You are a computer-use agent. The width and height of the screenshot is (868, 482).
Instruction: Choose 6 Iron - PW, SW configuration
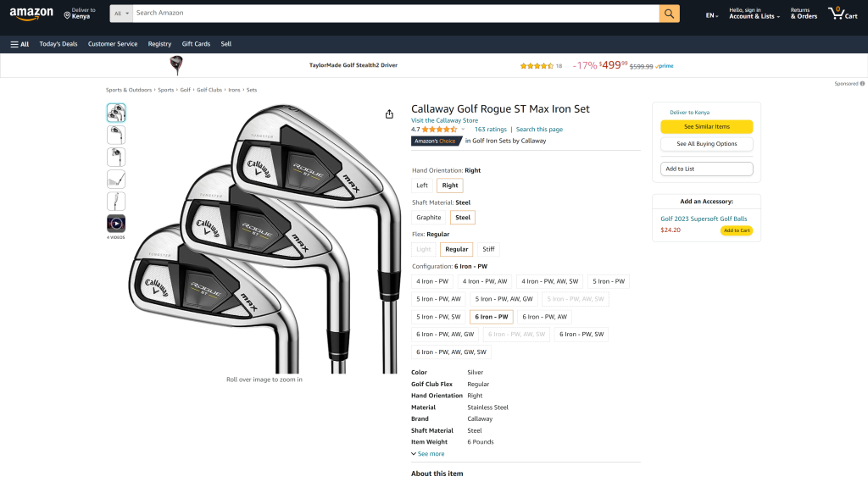coord(581,335)
